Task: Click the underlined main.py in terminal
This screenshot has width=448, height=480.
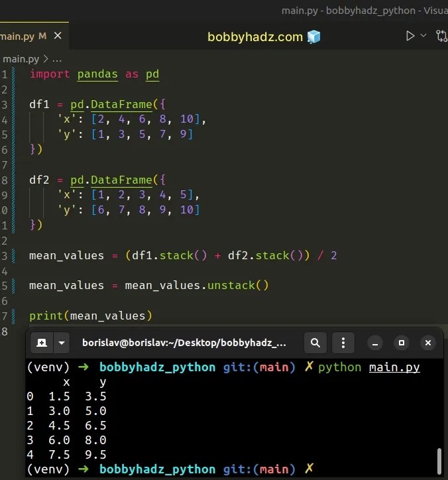Action: pos(394,367)
